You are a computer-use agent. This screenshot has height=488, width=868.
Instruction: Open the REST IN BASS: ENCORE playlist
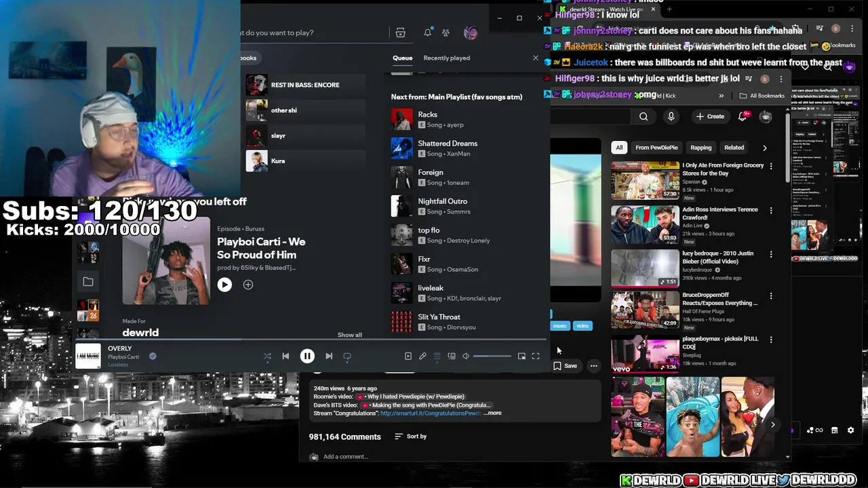(305, 85)
